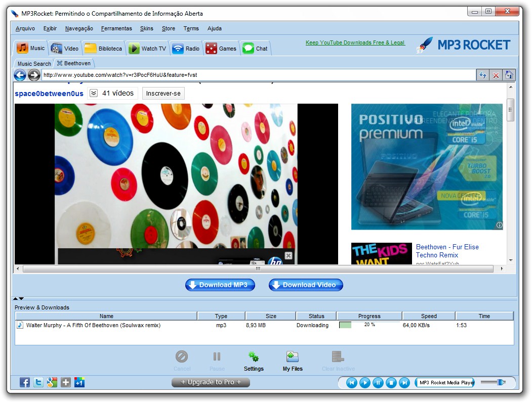532x403 pixels.
Task: Click the Clear Inactive icon
Action: tap(338, 356)
